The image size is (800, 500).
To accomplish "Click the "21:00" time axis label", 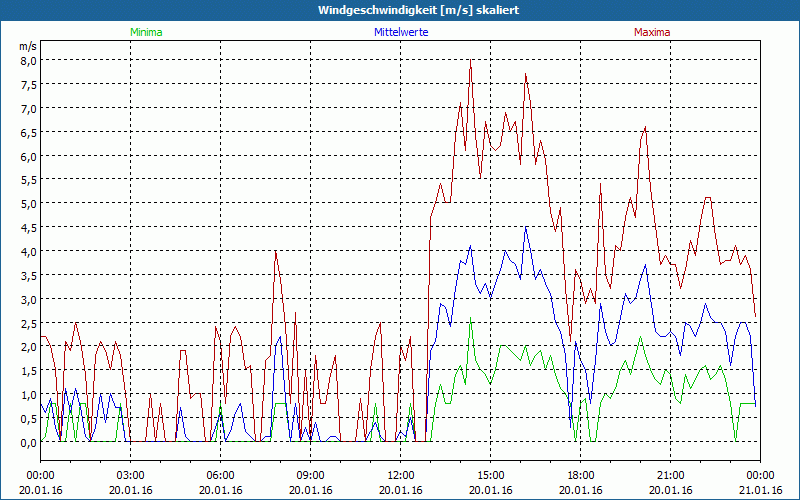I will (x=670, y=475).
